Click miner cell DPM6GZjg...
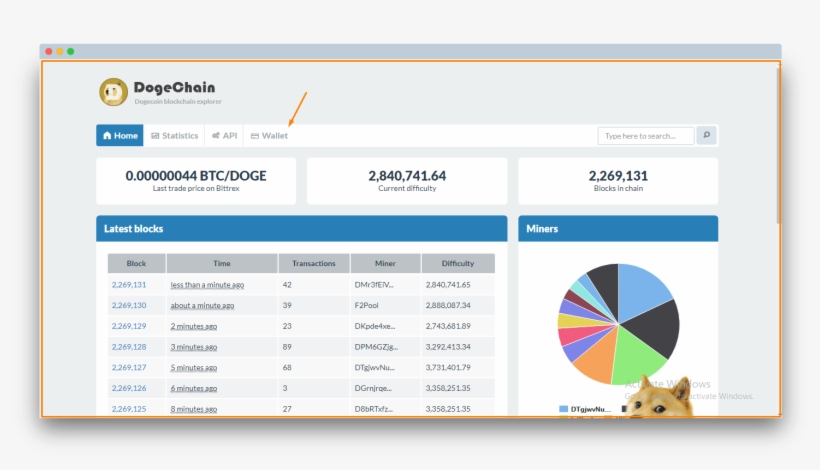The height and width of the screenshot is (470, 820). pos(376,347)
